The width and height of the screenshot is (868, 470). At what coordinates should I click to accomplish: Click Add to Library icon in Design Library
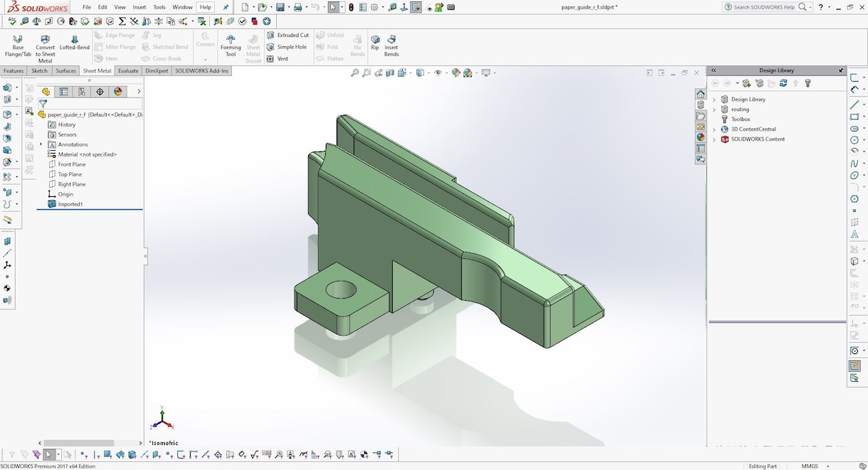pyautogui.click(x=746, y=83)
